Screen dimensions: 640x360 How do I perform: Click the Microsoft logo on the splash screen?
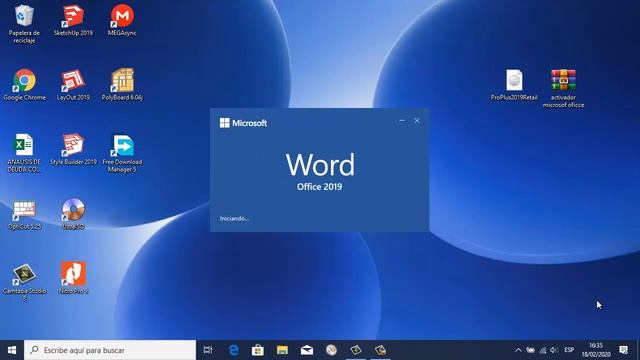point(243,123)
